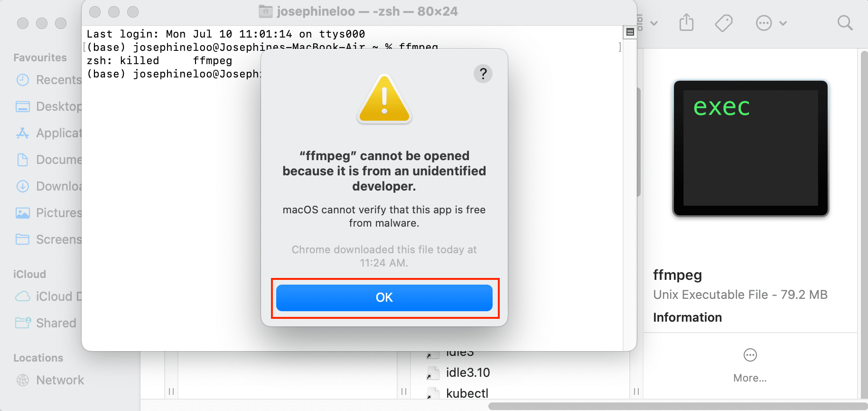The height and width of the screenshot is (411, 868).
Task: Open the help question mark in the dialog
Action: click(483, 74)
